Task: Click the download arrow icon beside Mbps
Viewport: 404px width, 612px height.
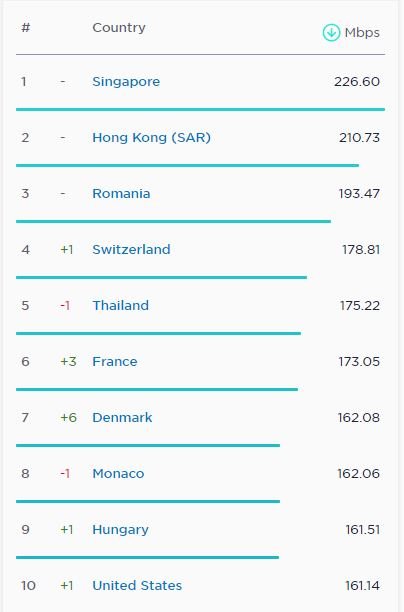Action: click(x=331, y=32)
